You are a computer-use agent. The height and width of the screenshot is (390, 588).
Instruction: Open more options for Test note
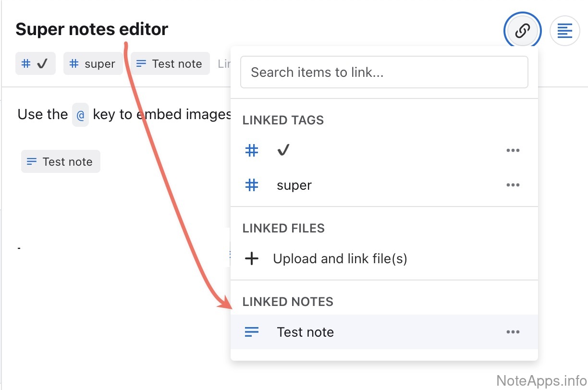pos(513,332)
